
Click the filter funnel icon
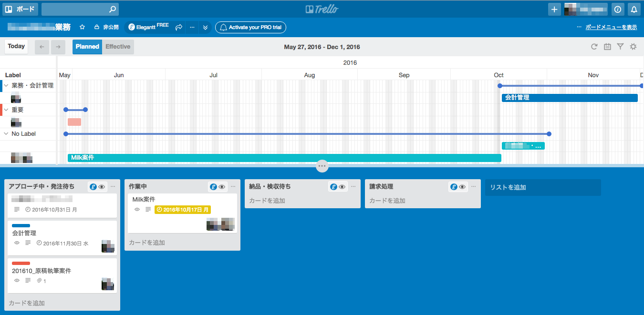(620, 47)
